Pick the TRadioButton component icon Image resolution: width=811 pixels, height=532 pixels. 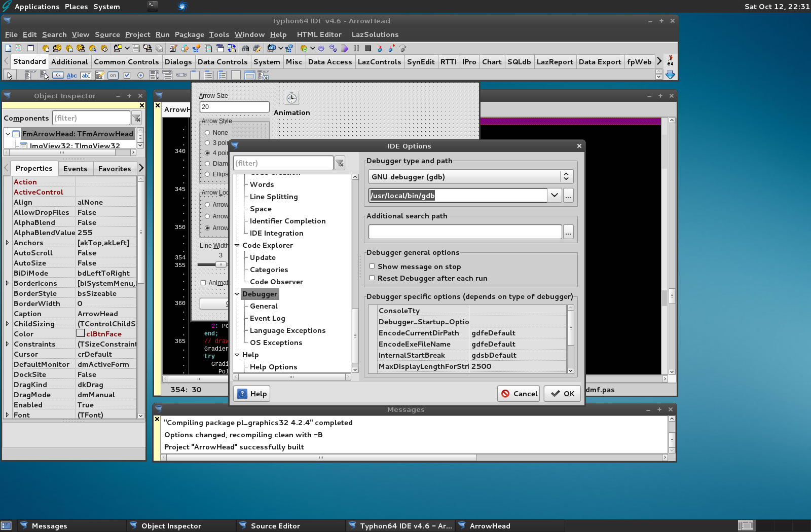[x=140, y=75]
